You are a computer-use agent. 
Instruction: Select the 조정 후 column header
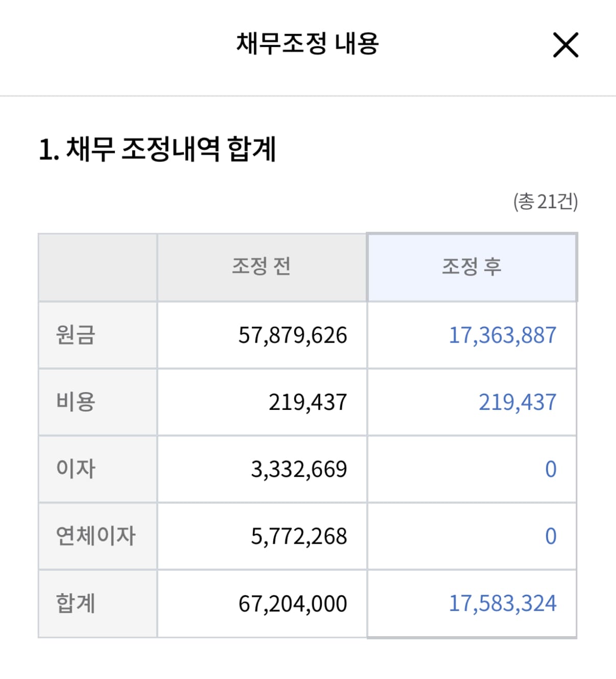click(472, 265)
